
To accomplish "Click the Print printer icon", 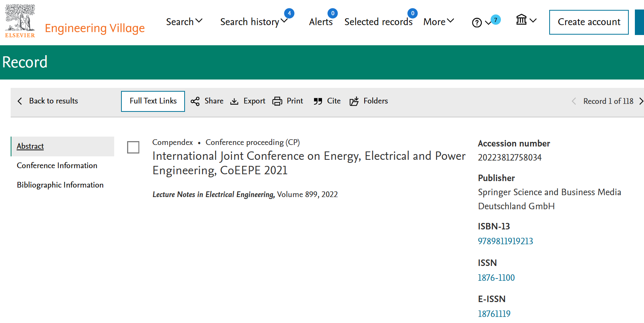I will pyautogui.click(x=277, y=101).
